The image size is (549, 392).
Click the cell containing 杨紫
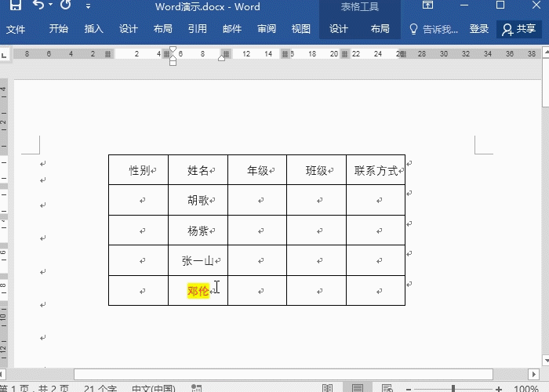(198, 230)
